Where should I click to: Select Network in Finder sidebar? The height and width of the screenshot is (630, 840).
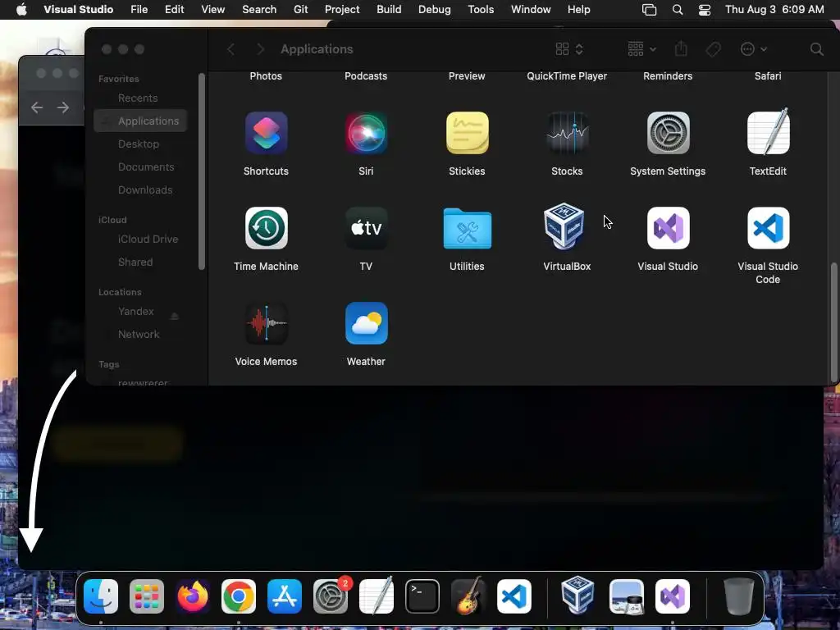(x=140, y=335)
